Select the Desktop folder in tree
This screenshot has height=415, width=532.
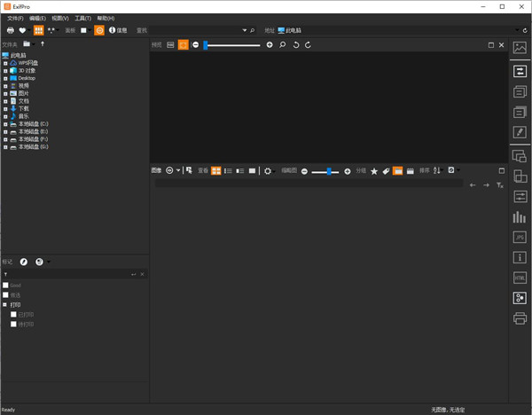27,78
